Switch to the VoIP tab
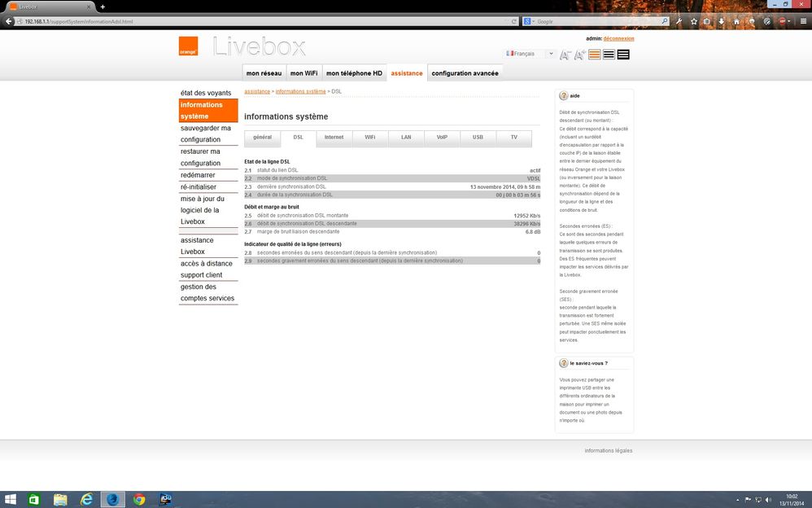812x508 pixels. click(442, 138)
